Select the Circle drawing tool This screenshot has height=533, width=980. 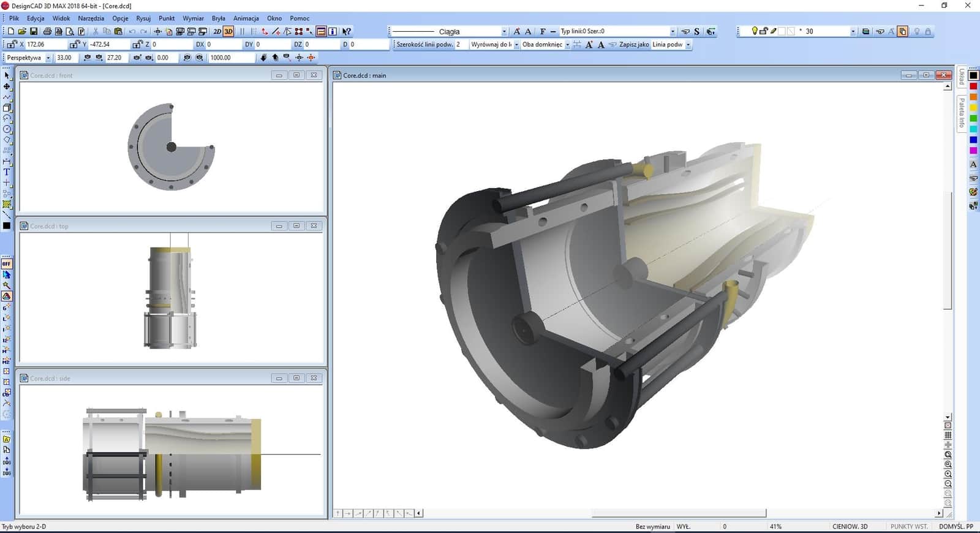(7, 129)
